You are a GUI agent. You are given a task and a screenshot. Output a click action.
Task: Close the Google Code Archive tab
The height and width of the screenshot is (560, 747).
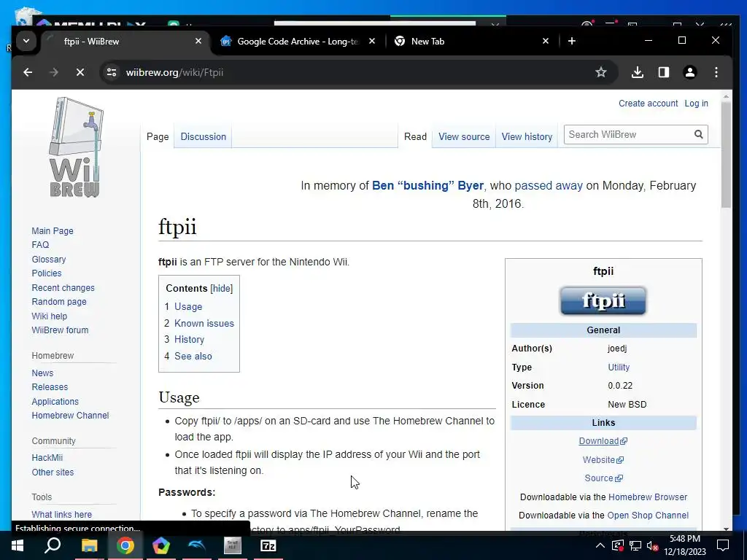click(x=372, y=42)
